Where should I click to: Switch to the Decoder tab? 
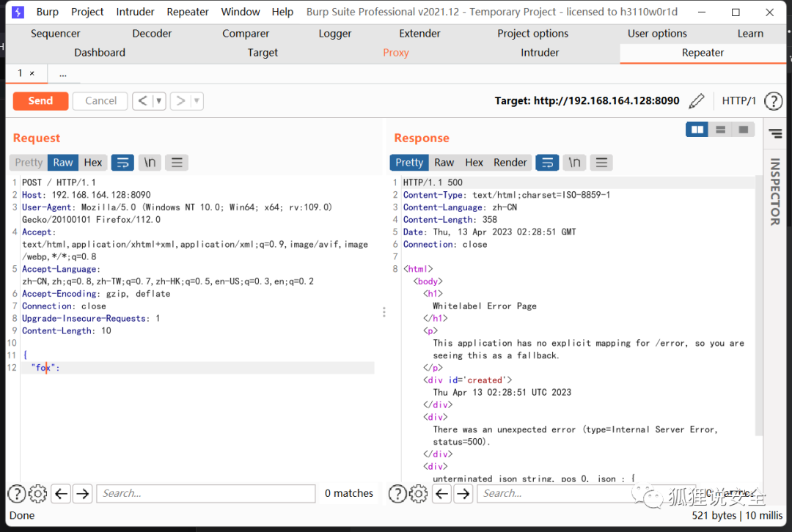pyautogui.click(x=152, y=33)
